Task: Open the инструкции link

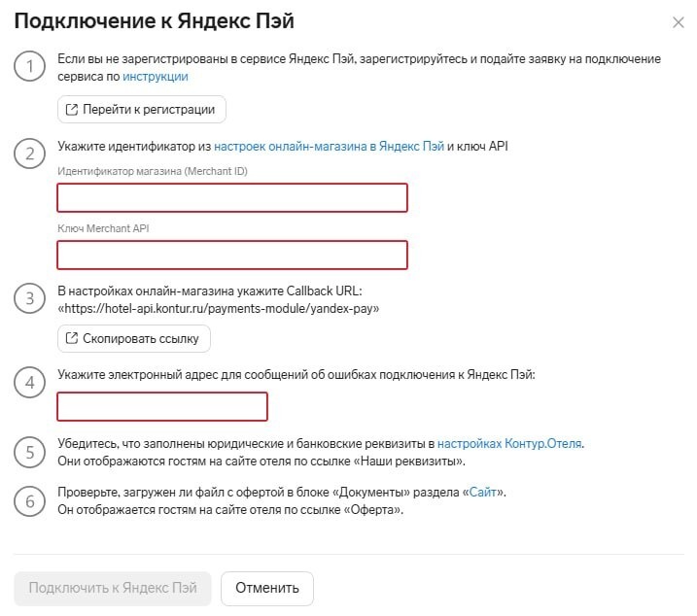Action: click(x=156, y=77)
